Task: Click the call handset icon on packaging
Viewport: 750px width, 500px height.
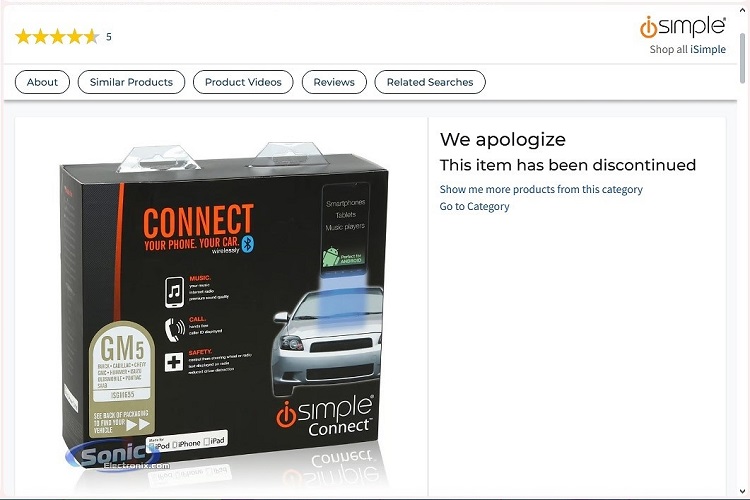Action: point(175,329)
